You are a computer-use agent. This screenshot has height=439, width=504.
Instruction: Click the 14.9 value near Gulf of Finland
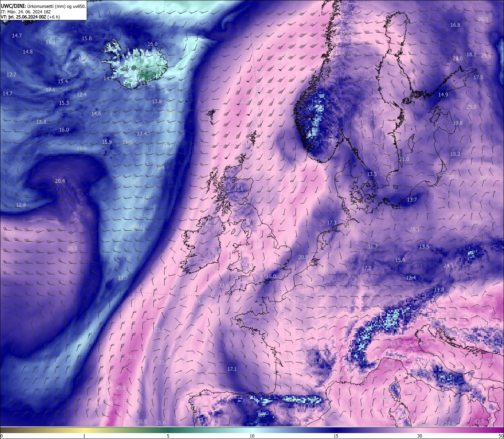click(x=443, y=94)
